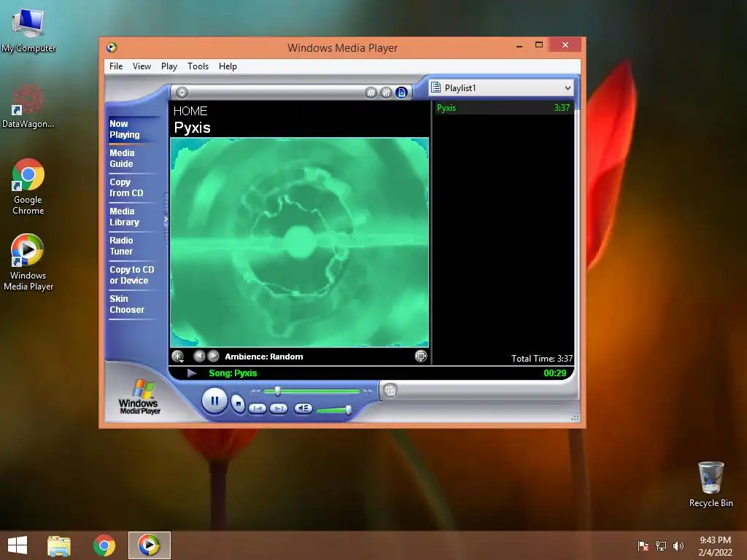Screen dimensions: 747x560
Task: Click the Song: Pyxis status text
Action: (x=233, y=373)
